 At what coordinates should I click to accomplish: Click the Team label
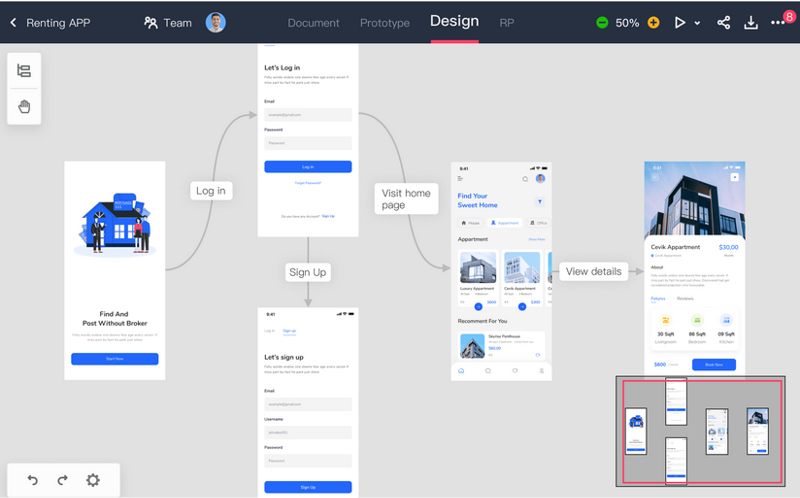click(178, 23)
